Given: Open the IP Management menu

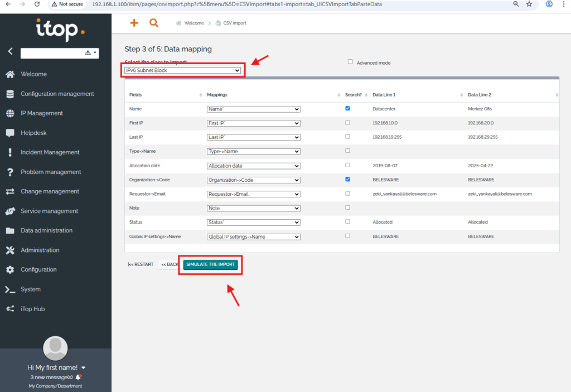Looking at the screenshot, I should 42,113.
